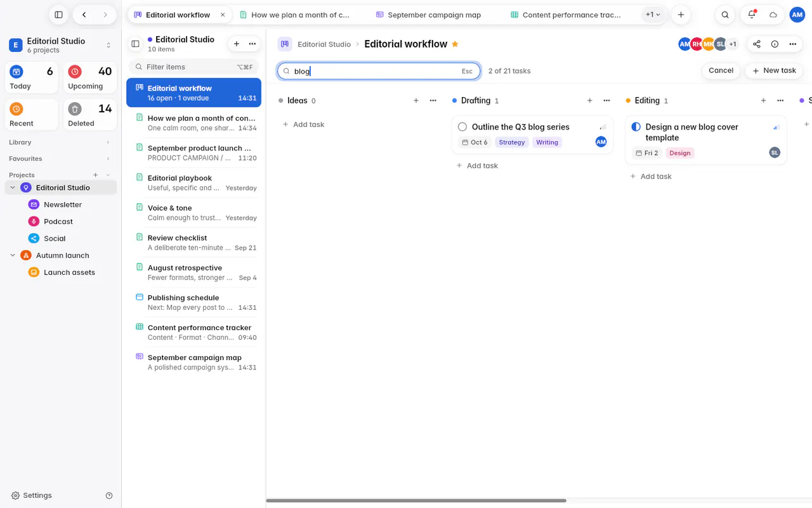
Task: Collapse the Projects section chevron
Action: click(108, 175)
